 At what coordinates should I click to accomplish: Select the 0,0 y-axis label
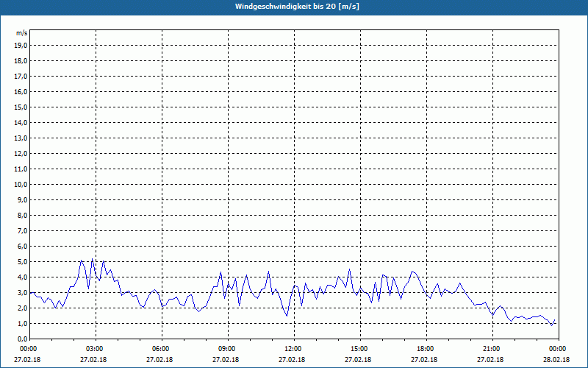tap(22, 339)
